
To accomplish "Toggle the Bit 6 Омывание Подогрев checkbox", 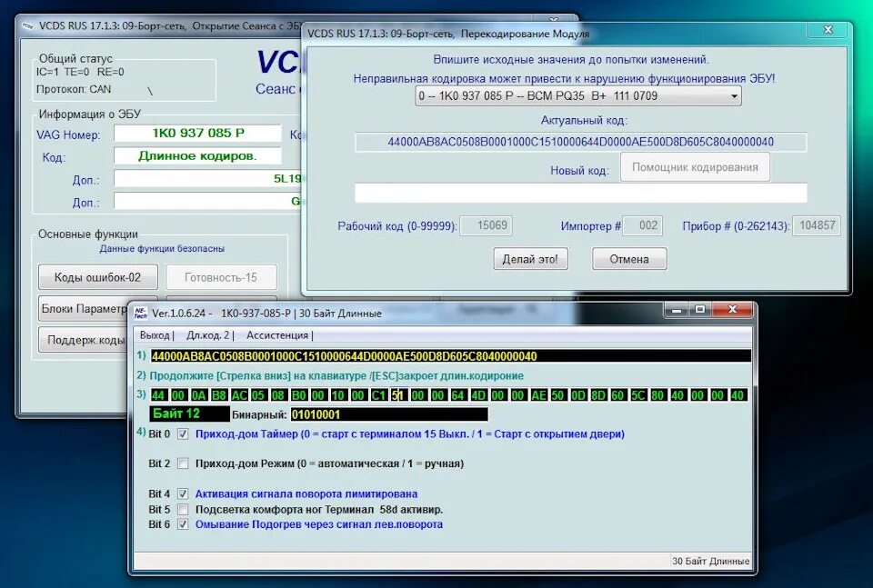I will coord(183,524).
